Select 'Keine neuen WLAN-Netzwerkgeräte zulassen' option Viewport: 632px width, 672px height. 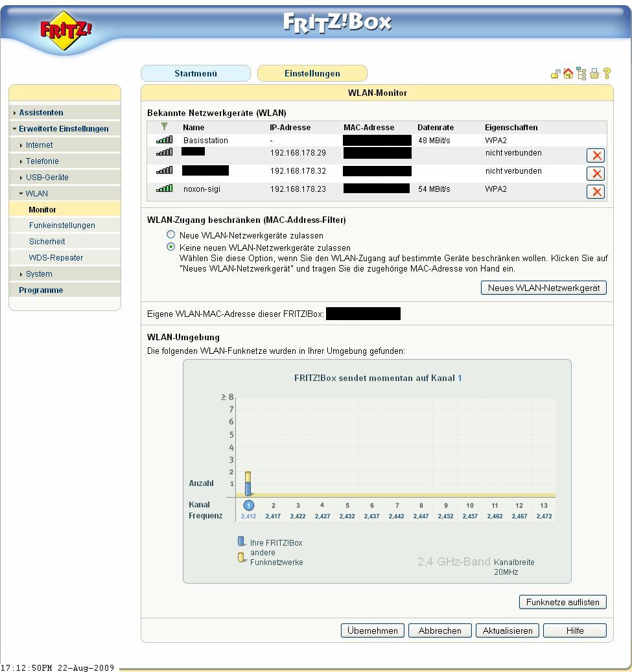tap(170, 247)
